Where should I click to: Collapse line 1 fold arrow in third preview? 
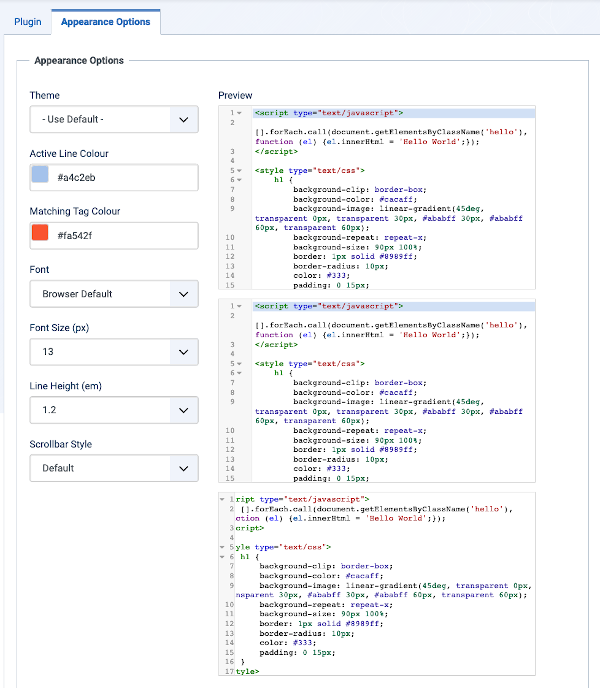click(222, 499)
